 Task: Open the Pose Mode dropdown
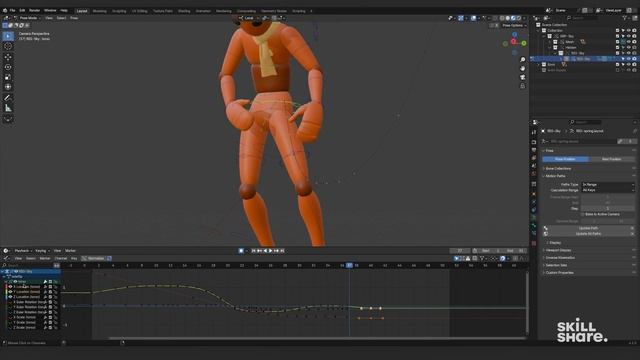coord(28,18)
